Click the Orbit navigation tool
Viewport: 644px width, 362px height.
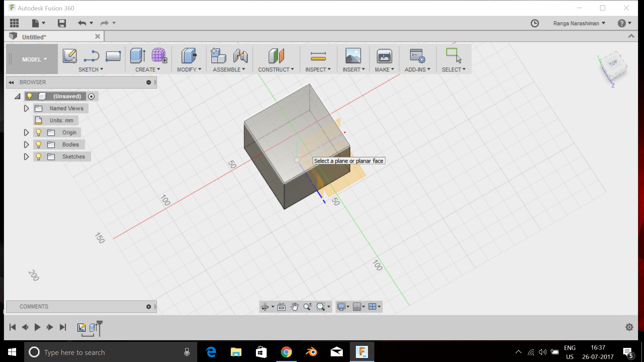coord(265,307)
